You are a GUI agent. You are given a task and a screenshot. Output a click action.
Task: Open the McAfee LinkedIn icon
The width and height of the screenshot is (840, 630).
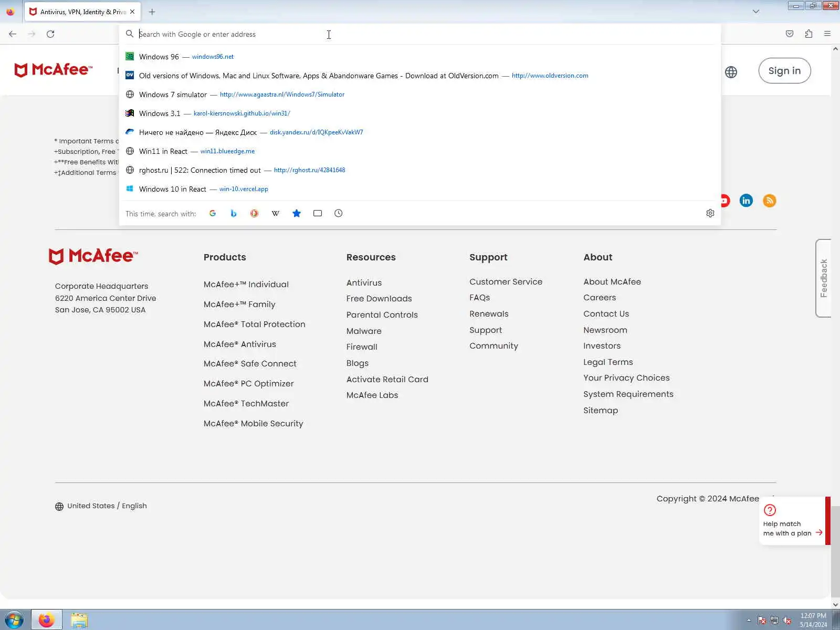pyautogui.click(x=746, y=201)
